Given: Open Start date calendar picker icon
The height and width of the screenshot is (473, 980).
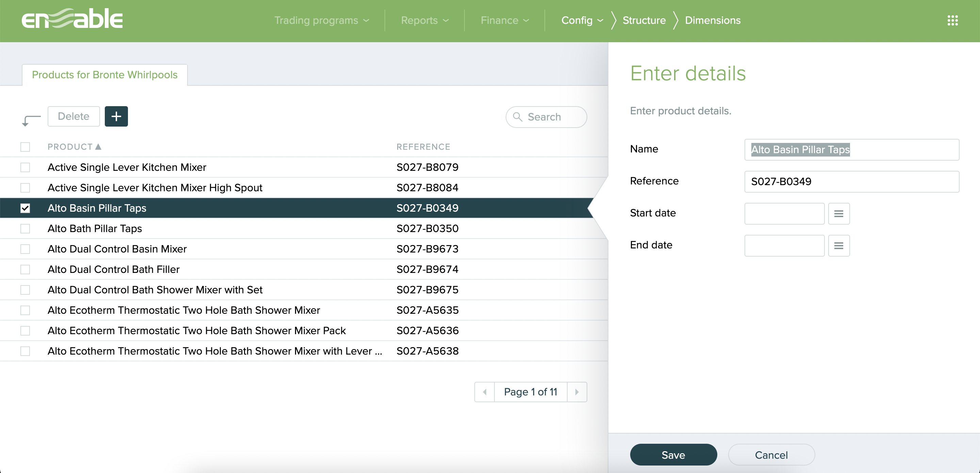Looking at the screenshot, I should coord(838,213).
